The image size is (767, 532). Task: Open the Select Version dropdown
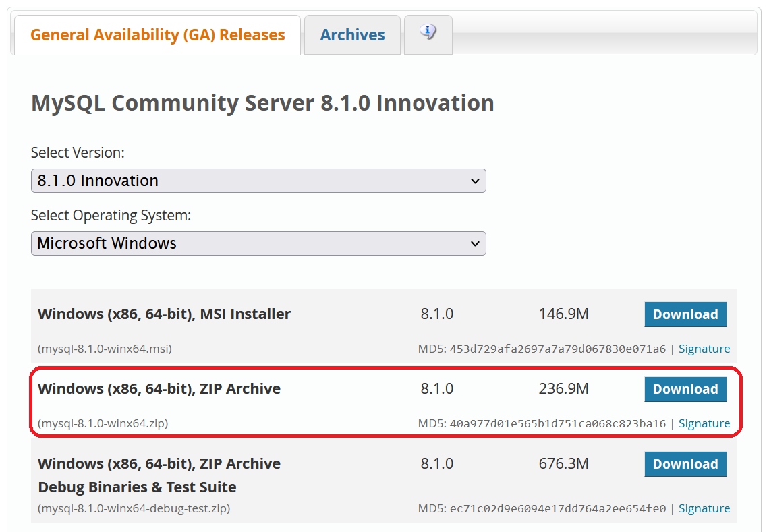point(258,181)
